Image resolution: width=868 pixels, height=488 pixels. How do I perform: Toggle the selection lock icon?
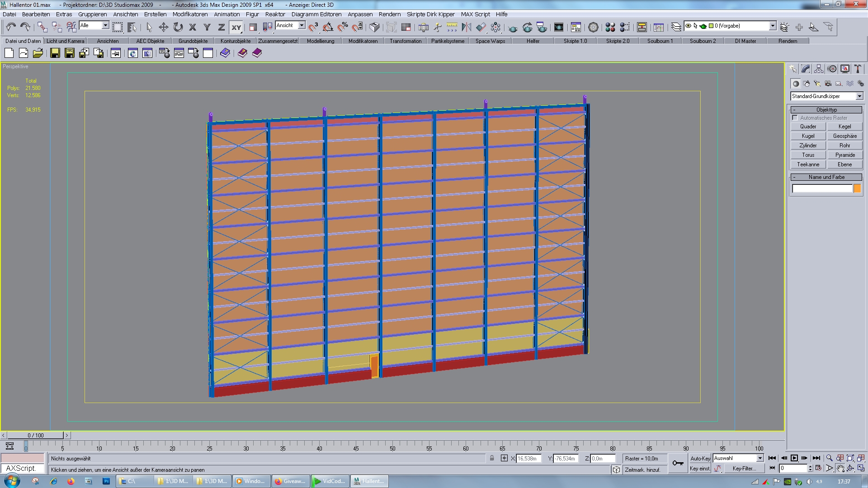pyautogui.click(x=492, y=458)
